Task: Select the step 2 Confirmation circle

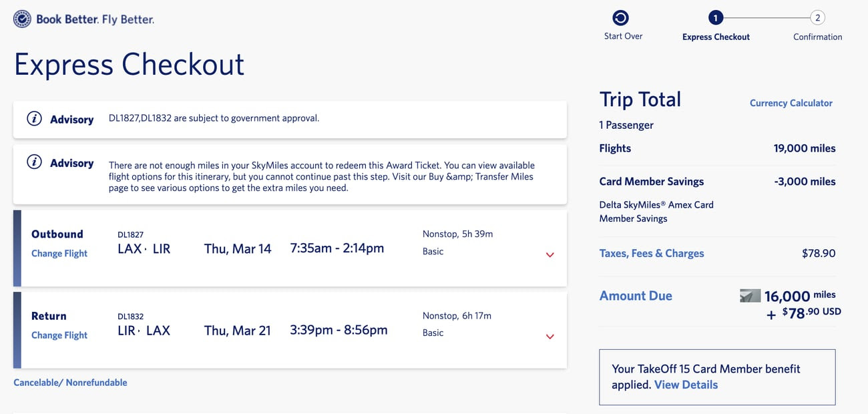Action: (818, 17)
